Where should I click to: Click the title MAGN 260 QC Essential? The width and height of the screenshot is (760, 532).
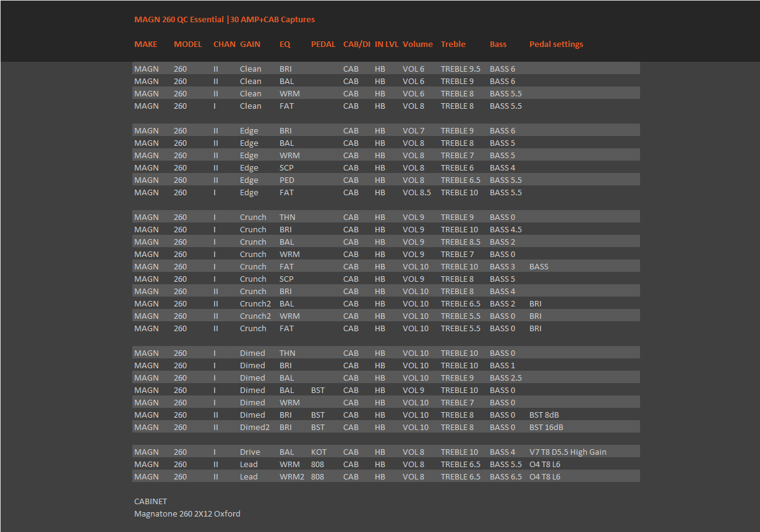pyautogui.click(x=179, y=20)
